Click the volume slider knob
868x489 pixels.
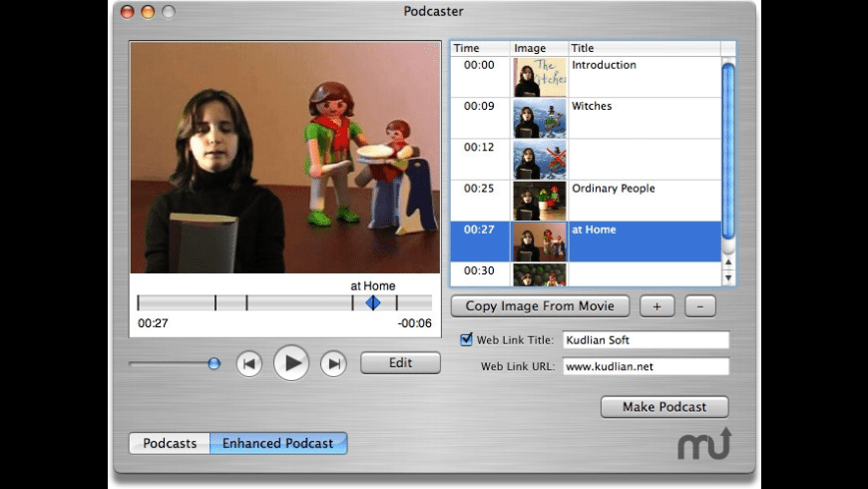pyautogui.click(x=214, y=364)
